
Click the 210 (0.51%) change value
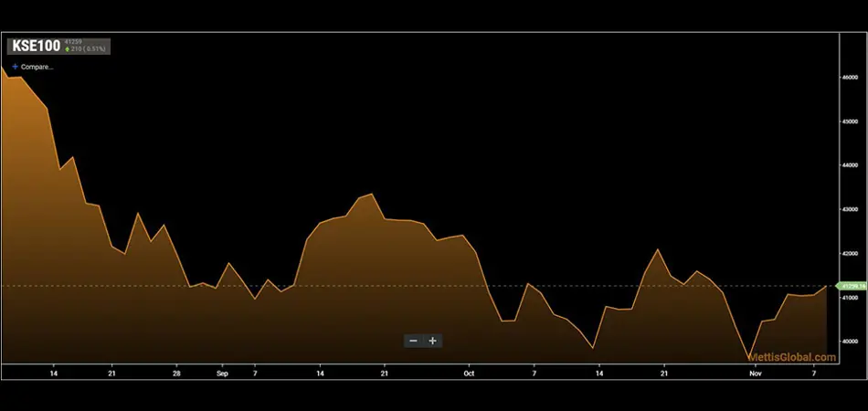(89, 48)
